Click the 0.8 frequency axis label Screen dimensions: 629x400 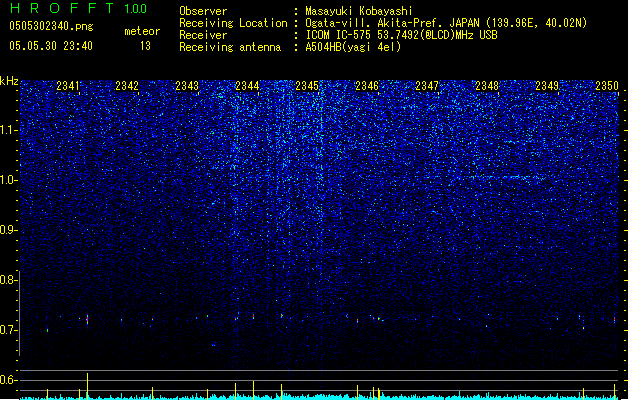[x=8, y=280]
